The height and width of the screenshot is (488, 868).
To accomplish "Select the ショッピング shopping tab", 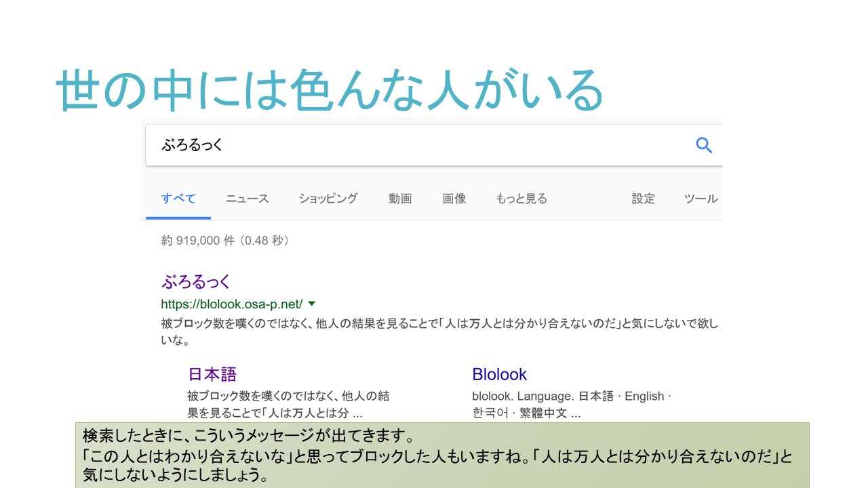I will pyautogui.click(x=328, y=198).
